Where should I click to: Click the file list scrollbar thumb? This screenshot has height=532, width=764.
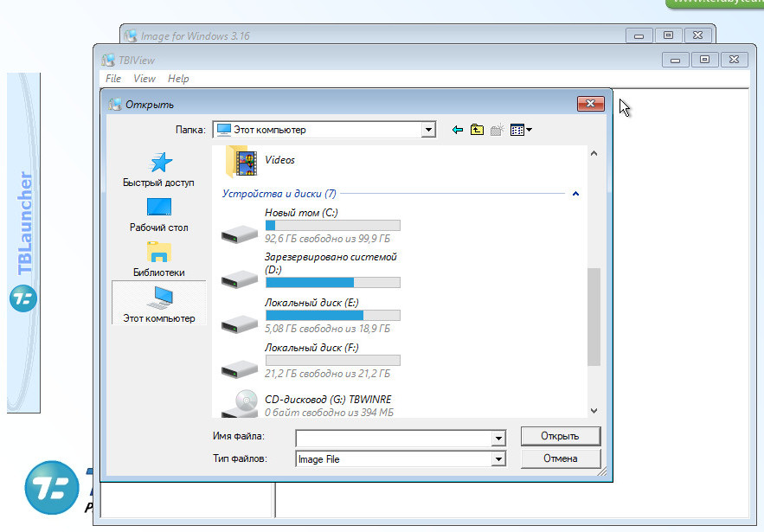594,317
